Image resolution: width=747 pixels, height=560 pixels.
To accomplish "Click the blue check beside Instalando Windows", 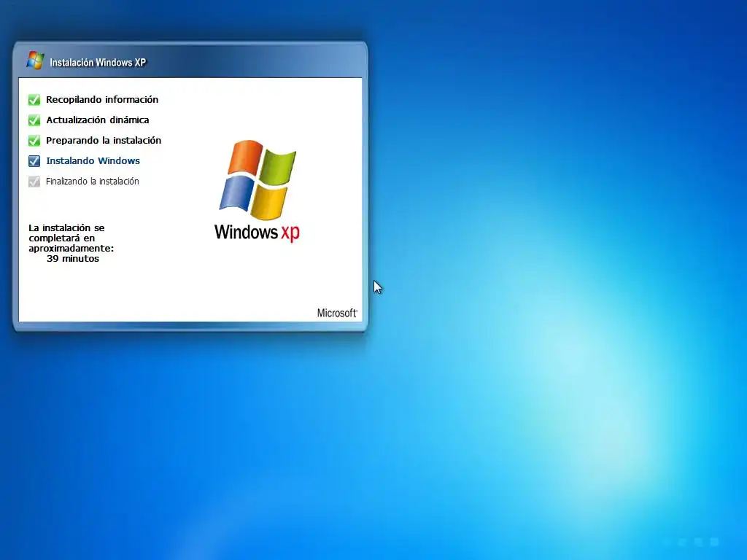I will 34,161.
